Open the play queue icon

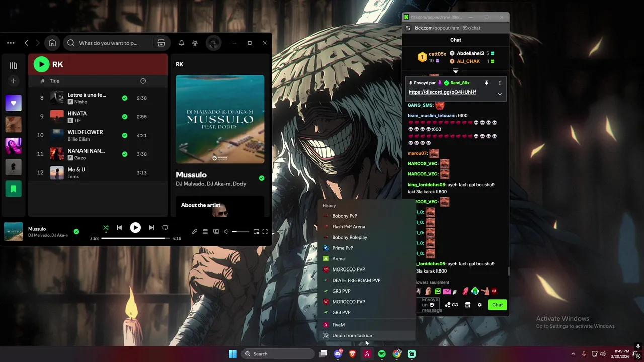[x=205, y=232]
